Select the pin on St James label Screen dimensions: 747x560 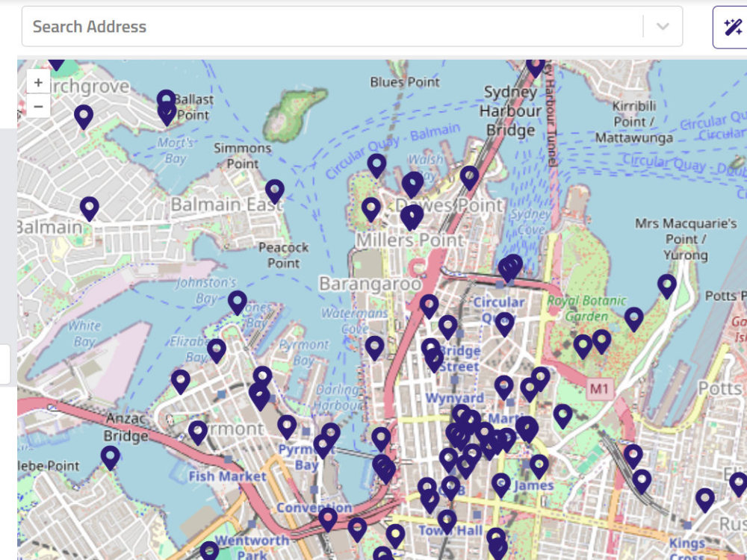point(501,485)
